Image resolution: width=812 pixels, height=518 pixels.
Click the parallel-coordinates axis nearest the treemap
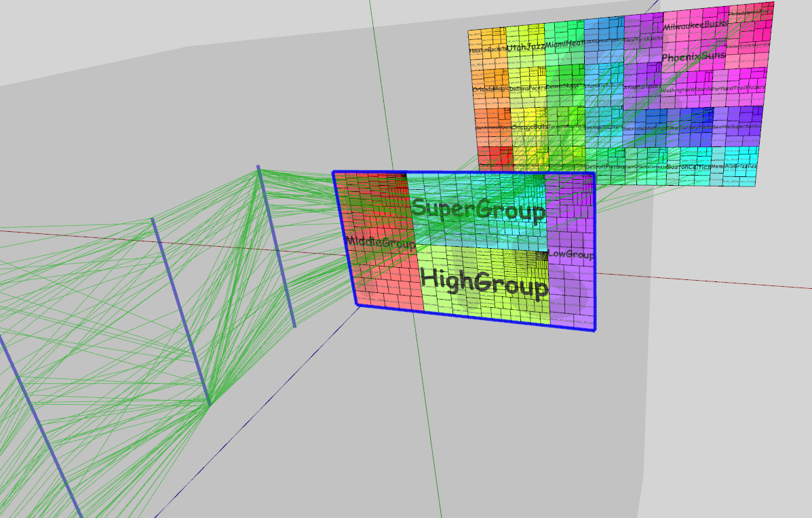tap(276, 246)
